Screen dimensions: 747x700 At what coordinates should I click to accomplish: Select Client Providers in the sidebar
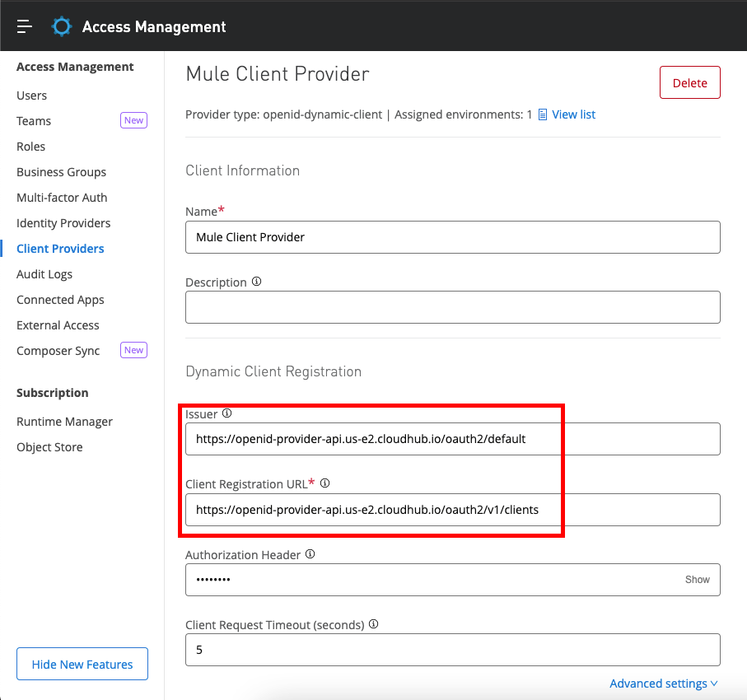point(60,249)
